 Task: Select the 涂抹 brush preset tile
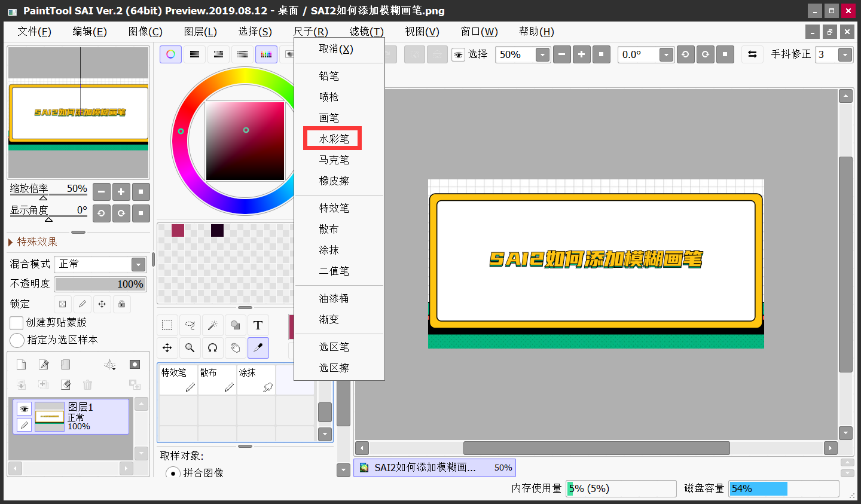[x=256, y=380]
